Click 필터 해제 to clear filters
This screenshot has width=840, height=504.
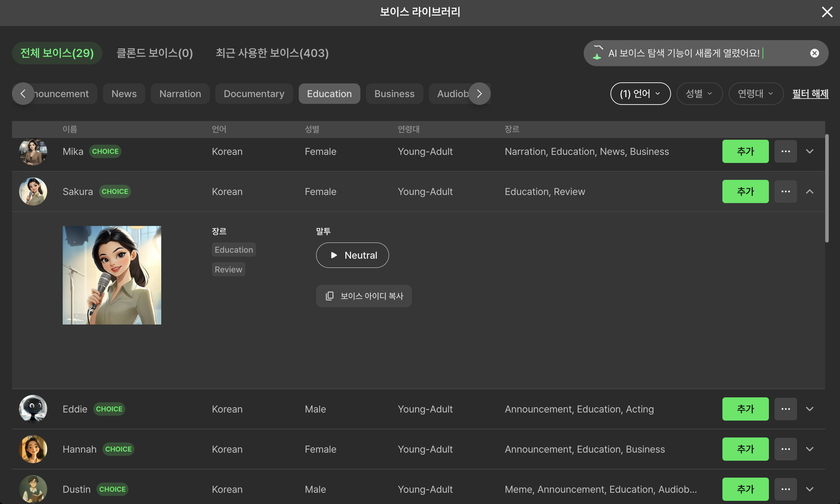[810, 94]
